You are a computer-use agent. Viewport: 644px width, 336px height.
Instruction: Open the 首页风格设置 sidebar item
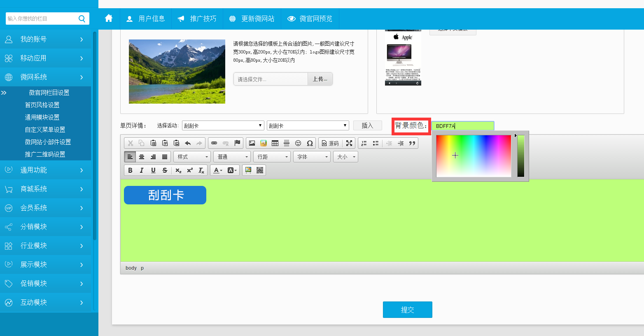pyautogui.click(x=42, y=105)
